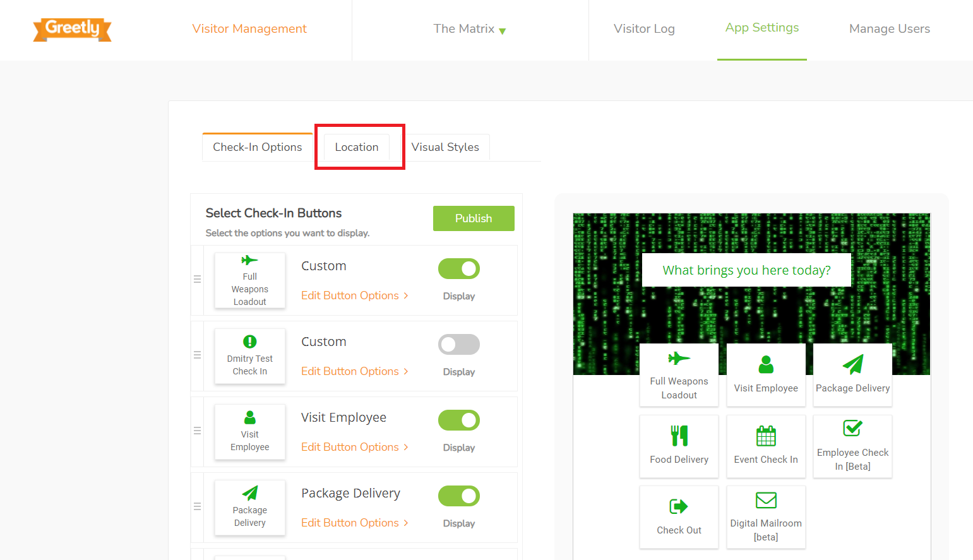Click drag handle of Package Delivery row
Viewport: 973px width, 560px height.
[197, 506]
